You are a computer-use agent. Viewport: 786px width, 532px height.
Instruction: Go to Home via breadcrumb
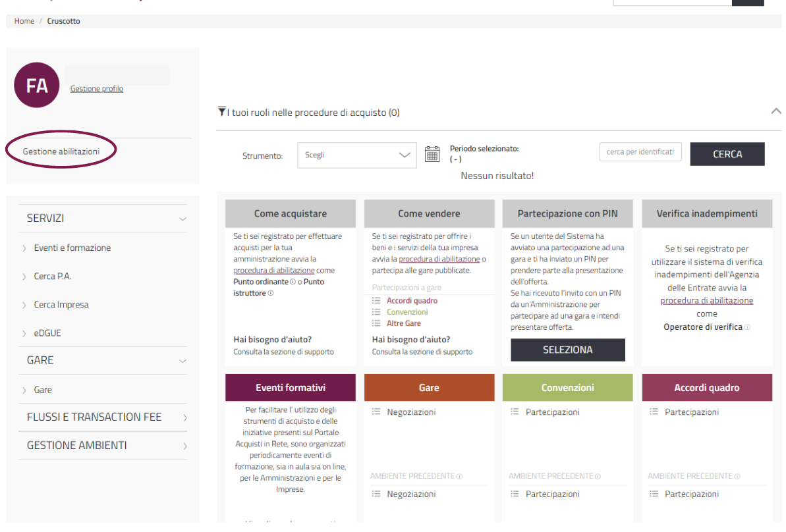[24, 21]
